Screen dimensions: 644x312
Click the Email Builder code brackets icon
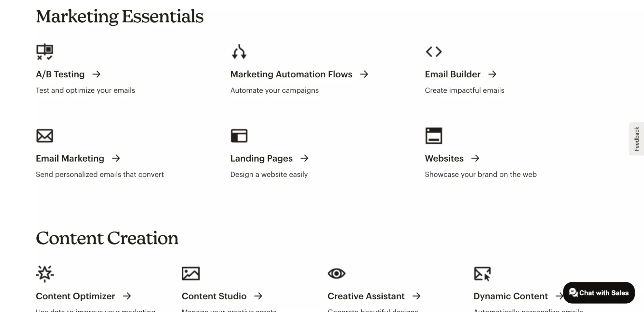point(434,52)
